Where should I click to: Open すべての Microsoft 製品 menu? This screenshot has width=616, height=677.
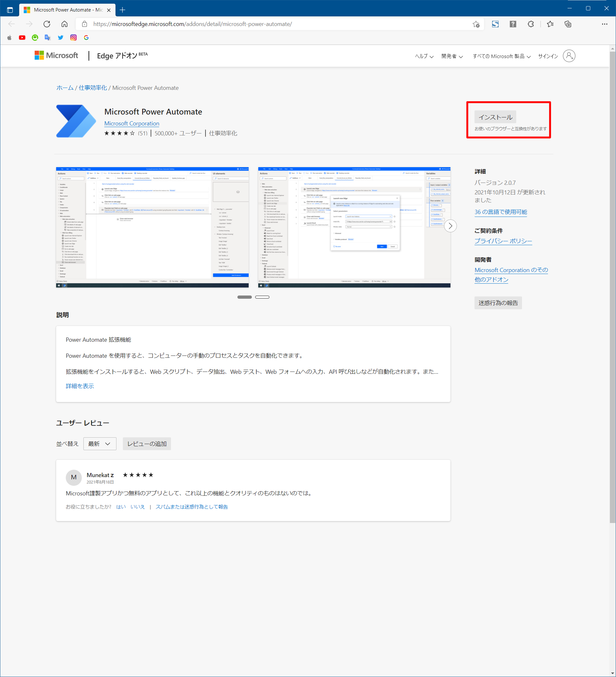[501, 56]
